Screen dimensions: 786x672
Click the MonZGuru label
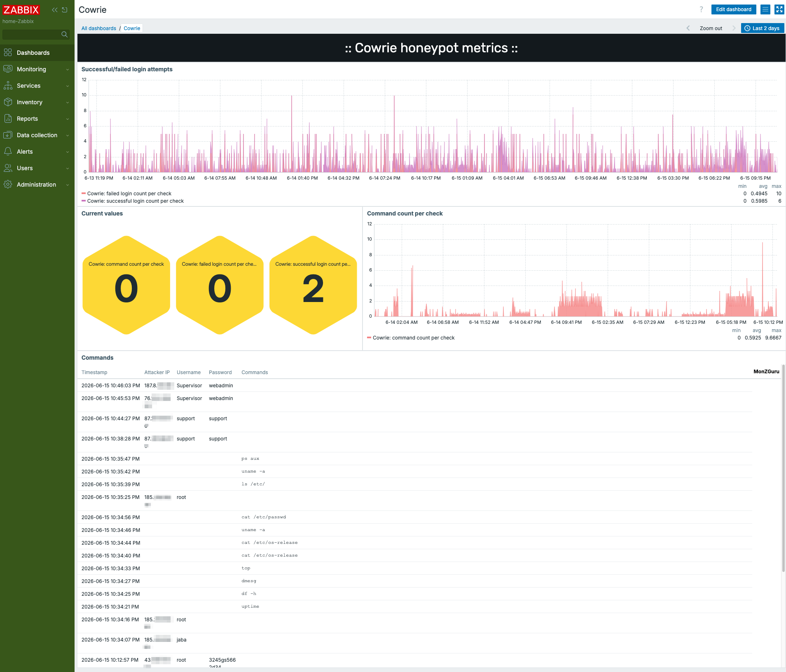coord(766,372)
